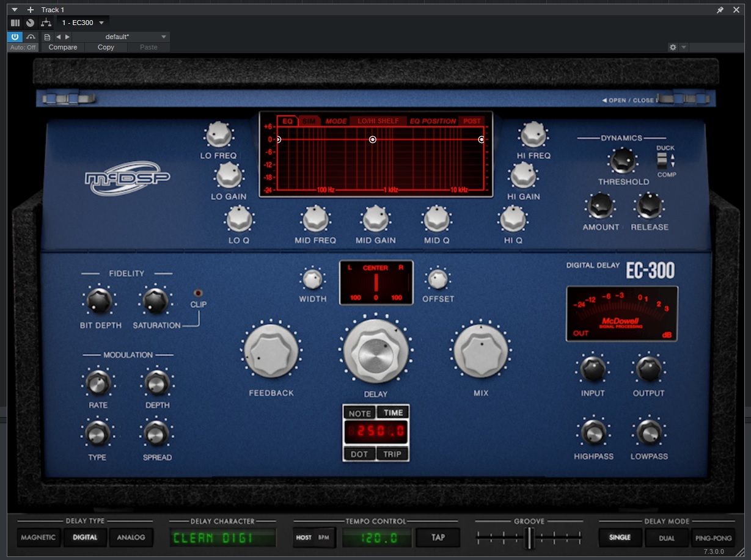
Task: Select the EQ tab in the red display
Action: click(x=287, y=121)
